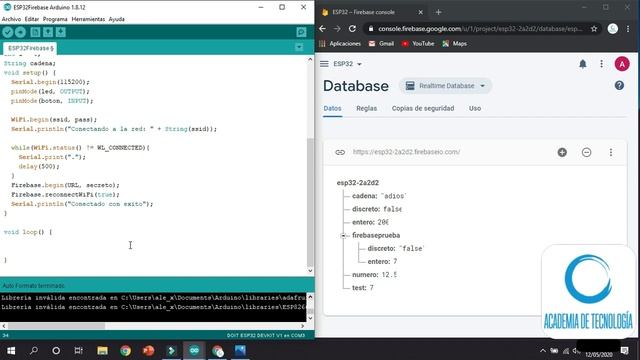Select the ESP32Firebase sketch tab
640x360 pixels.
pos(29,48)
